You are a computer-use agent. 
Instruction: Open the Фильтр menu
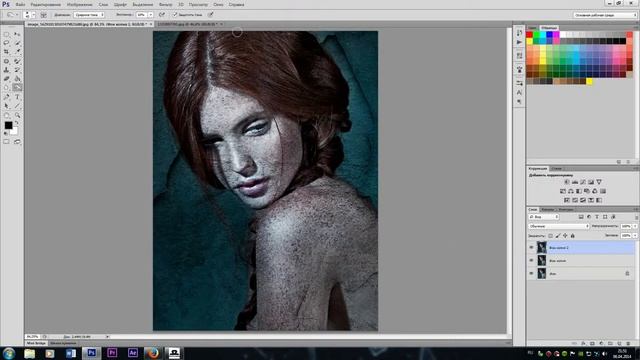click(165, 4)
